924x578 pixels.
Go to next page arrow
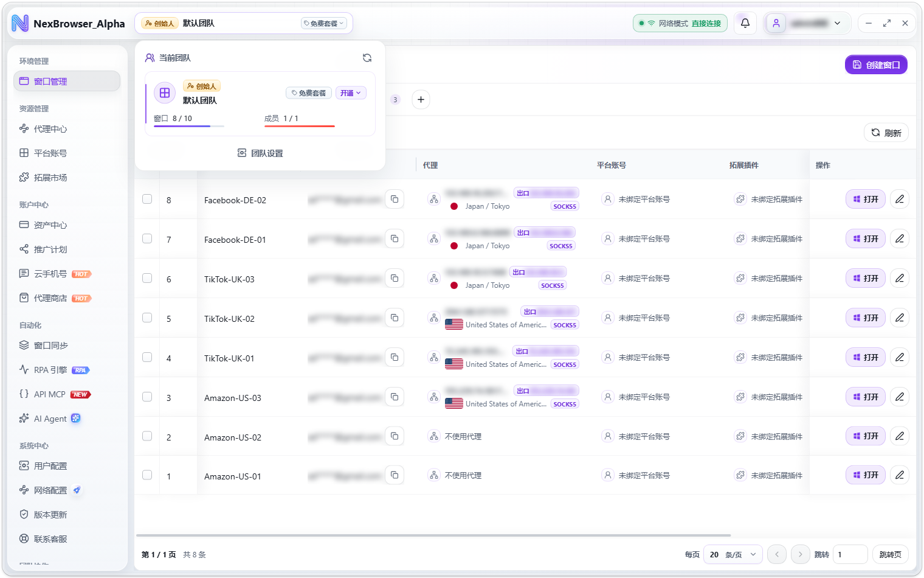(800, 554)
